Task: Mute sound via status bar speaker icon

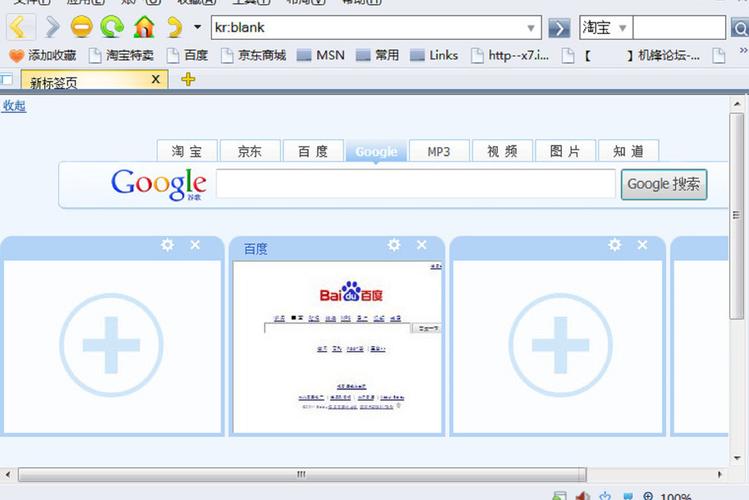Action: coord(583,496)
